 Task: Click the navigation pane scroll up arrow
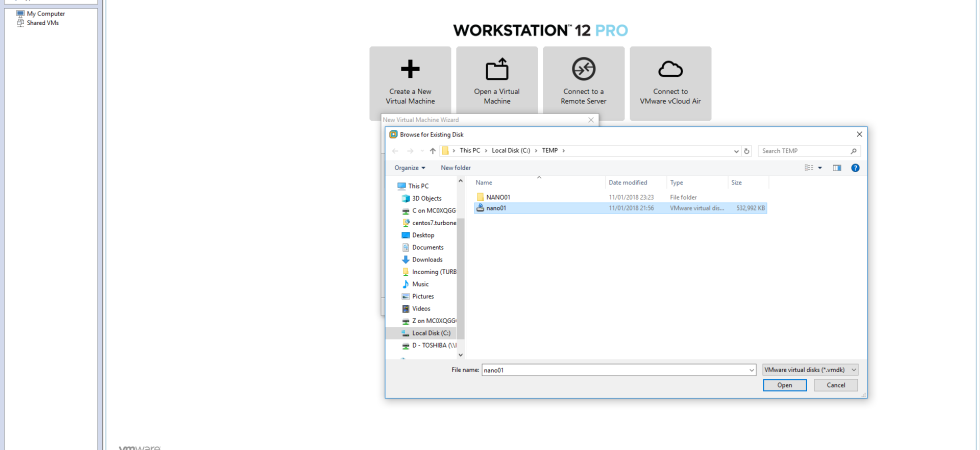(461, 181)
